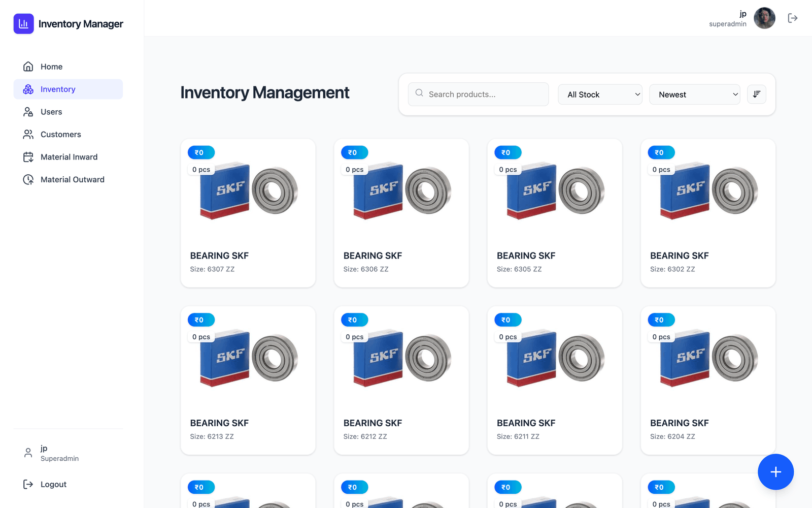Open the 6306 ZZ bearing product image
Viewport: 812px width, 508px height.
point(401,190)
